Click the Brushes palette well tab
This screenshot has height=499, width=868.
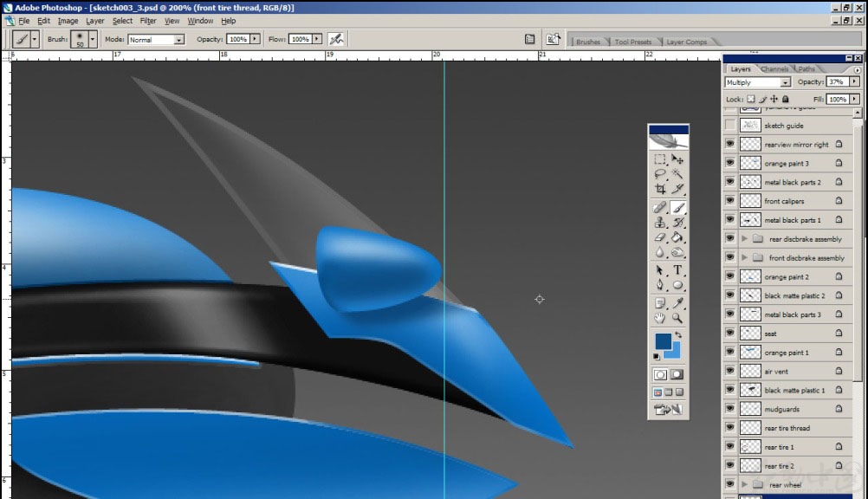pyautogui.click(x=588, y=42)
